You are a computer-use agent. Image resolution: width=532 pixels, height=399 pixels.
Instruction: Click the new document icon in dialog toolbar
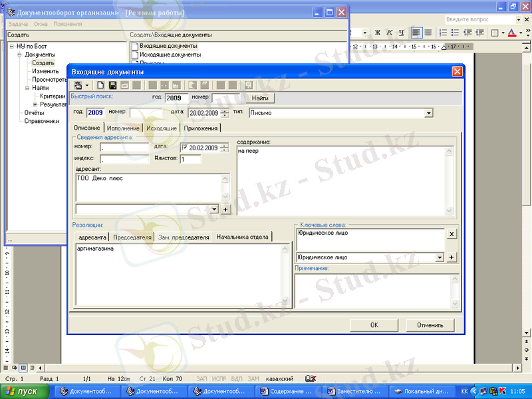(x=101, y=85)
